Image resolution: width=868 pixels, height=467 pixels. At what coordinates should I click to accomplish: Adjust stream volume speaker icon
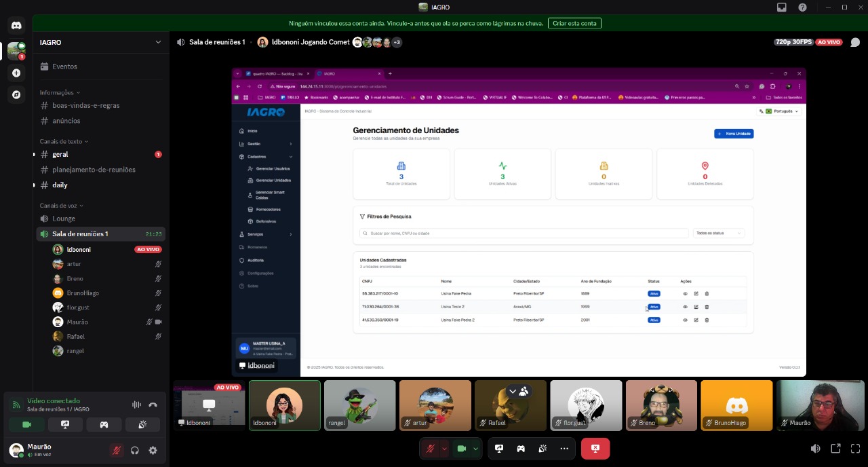click(x=816, y=449)
